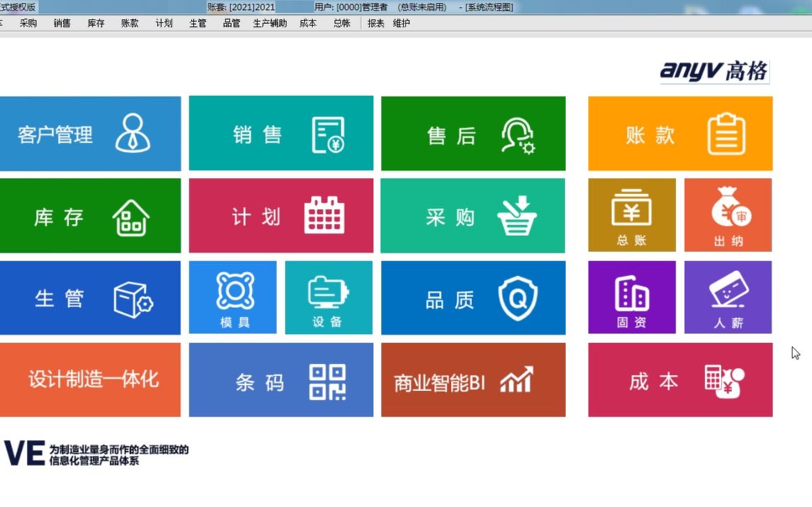Image resolution: width=812 pixels, height=507 pixels.
Task: Open the 模具 mold management tile
Action: (233, 297)
